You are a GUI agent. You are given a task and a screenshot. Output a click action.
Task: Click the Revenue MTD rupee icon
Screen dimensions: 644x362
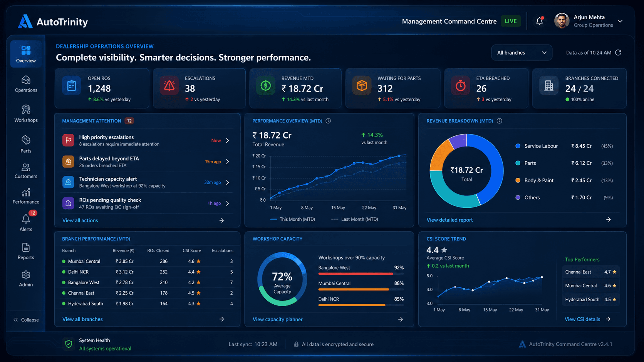click(x=265, y=85)
